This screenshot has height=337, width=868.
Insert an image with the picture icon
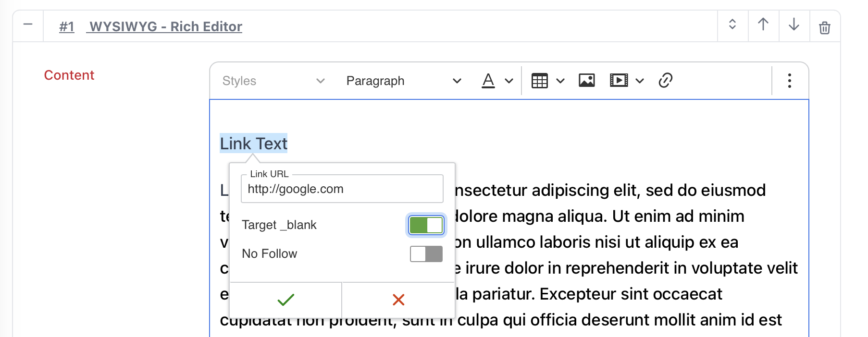click(587, 80)
